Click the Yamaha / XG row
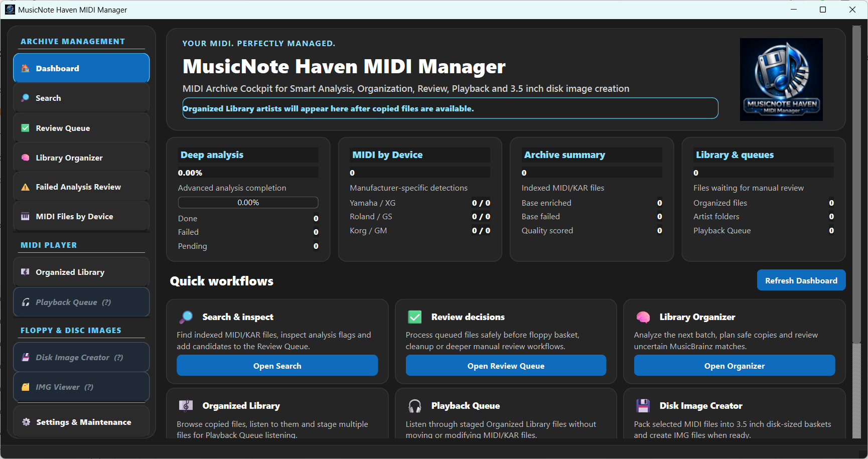Viewport: 868px width, 459px height. coord(420,203)
